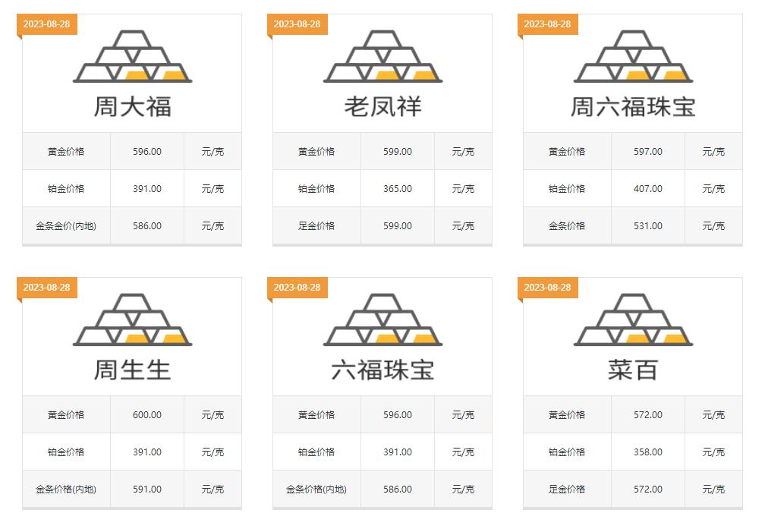Click 元/克 unit in 周六福珠宝 金条价格 row
765x532 pixels.
coord(713,226)
